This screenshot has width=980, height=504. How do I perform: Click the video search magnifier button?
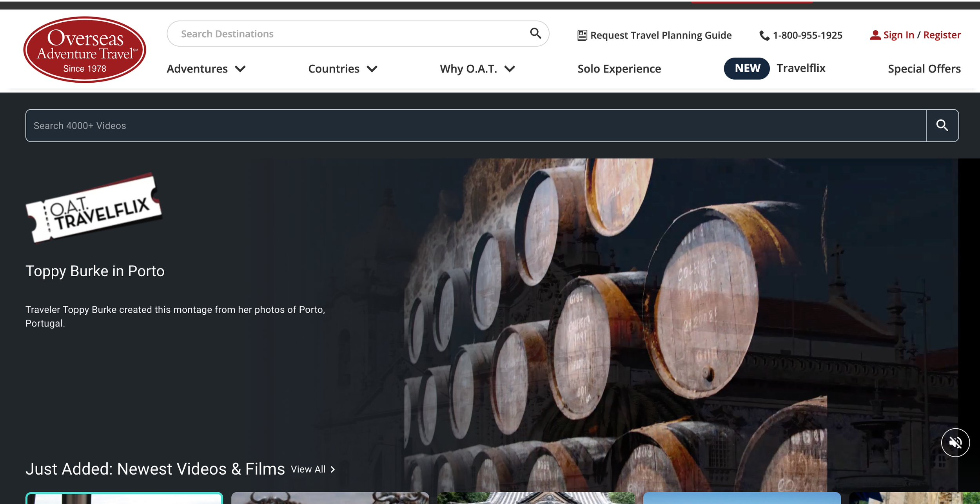[x=942, y=125]
